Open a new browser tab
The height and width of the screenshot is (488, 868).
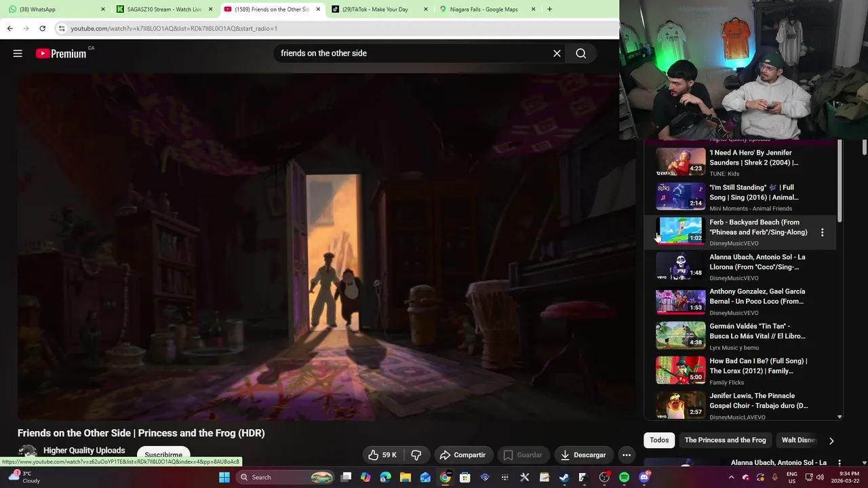549,9
